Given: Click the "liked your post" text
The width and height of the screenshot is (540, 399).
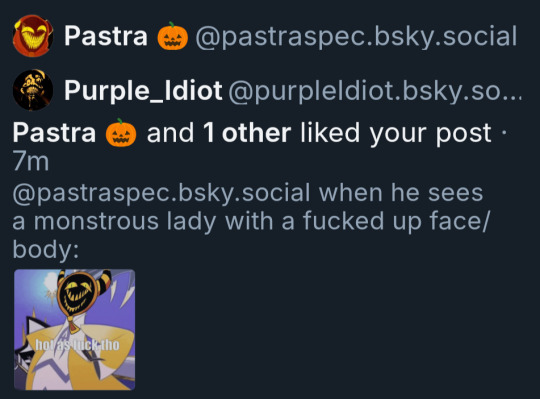Looking at the screenshot, I should click(396, 133).
